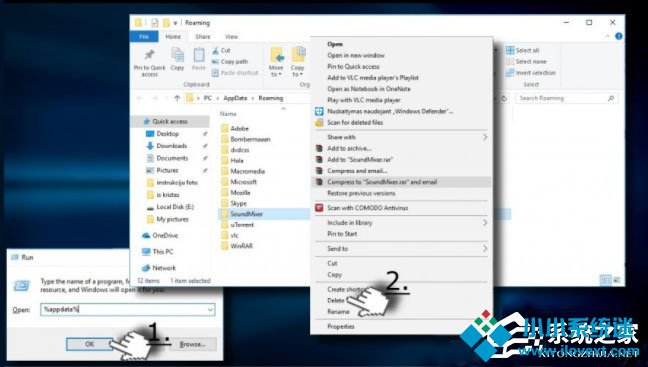The width and height of the screenshot is (648, 367).
Task: Select the WinRAR folder
Action: [236, 246]
